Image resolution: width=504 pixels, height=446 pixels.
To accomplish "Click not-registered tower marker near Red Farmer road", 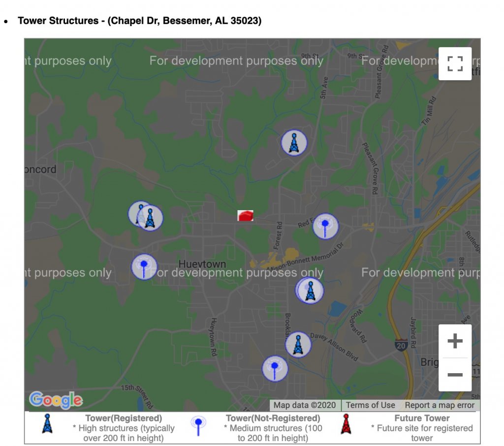I will (x=325, y=226).
